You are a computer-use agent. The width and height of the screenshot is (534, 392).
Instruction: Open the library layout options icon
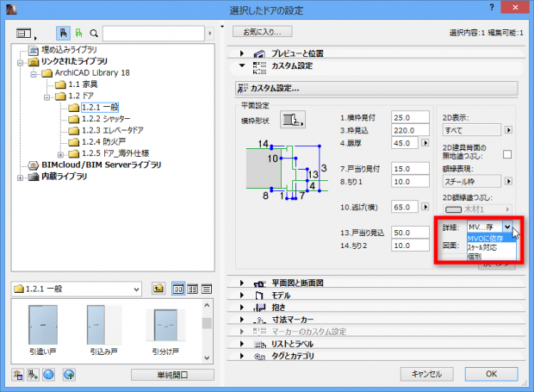(26, 34)
